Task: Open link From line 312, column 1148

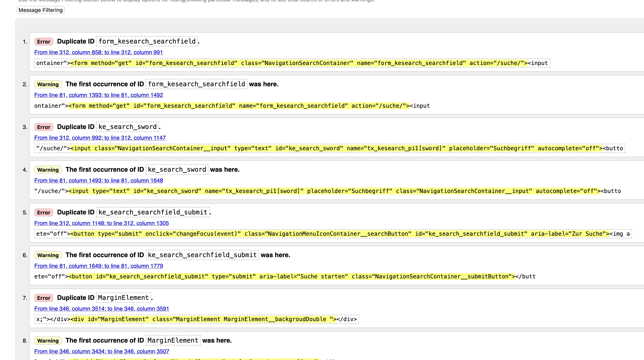Action: [x=101, y=223]
